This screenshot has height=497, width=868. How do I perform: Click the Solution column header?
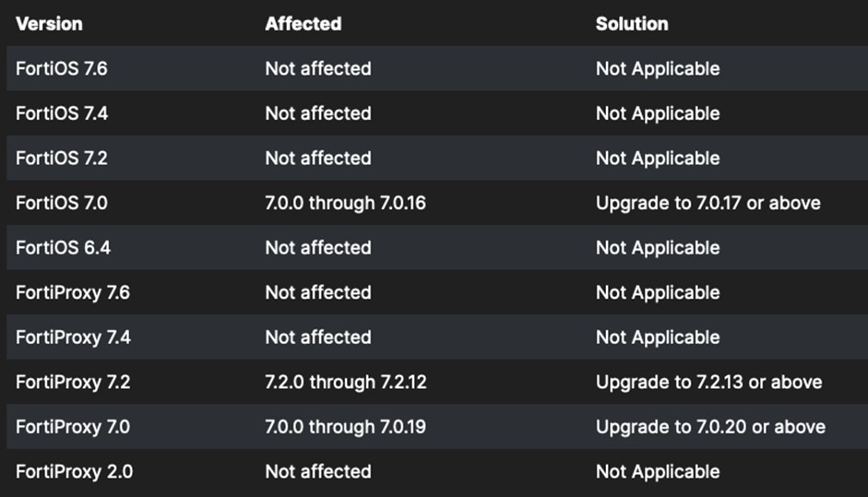click(x=632, y=24)
